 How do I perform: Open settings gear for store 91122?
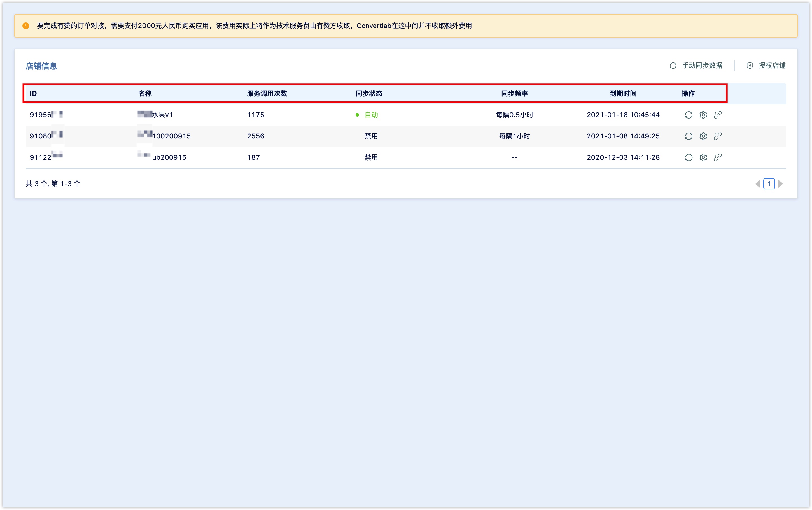(703, 157)
